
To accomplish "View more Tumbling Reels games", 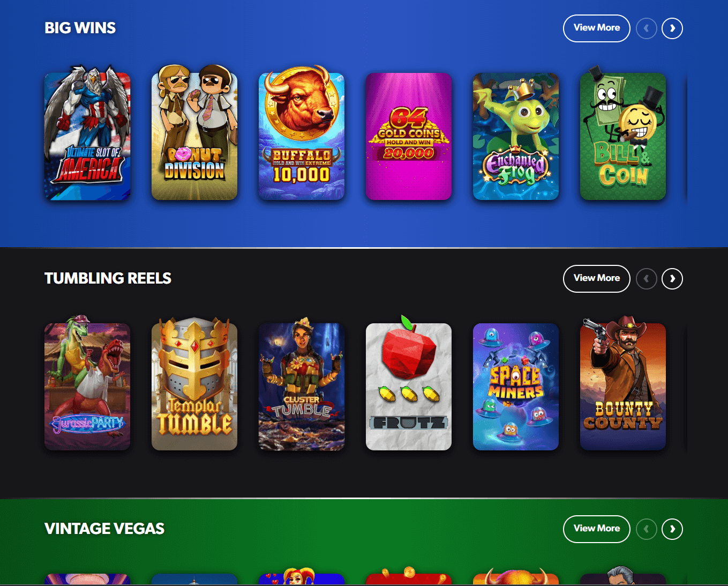I will [597, 279].
